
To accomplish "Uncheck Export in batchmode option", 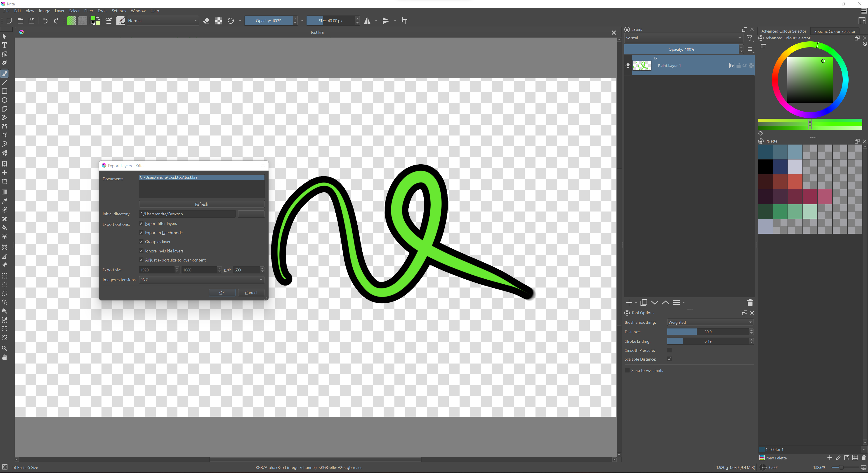I will [x=141, y=233].
